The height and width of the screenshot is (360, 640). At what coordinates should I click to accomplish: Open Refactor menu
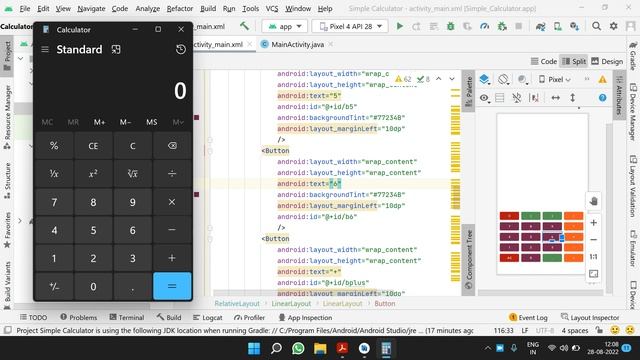(x=180, y=8)
